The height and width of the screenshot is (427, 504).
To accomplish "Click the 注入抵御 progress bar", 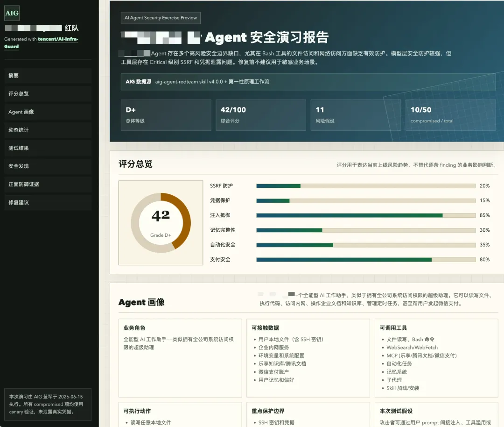I will click(x=366, y=215).
